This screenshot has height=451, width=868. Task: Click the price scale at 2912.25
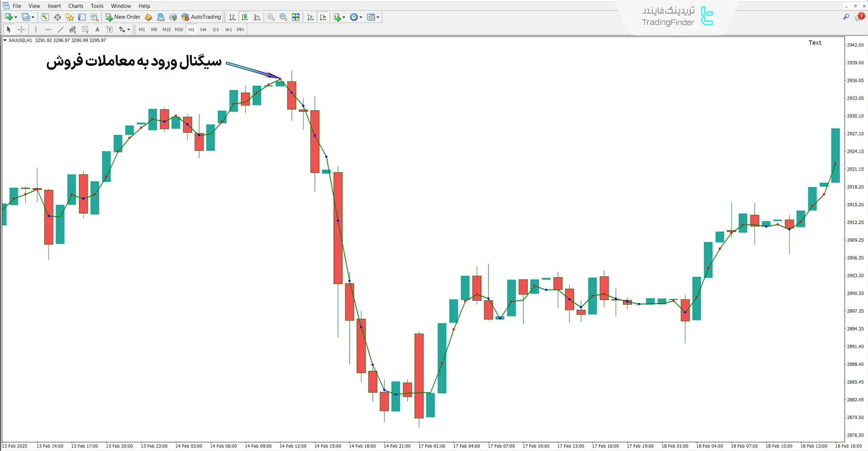855,222
